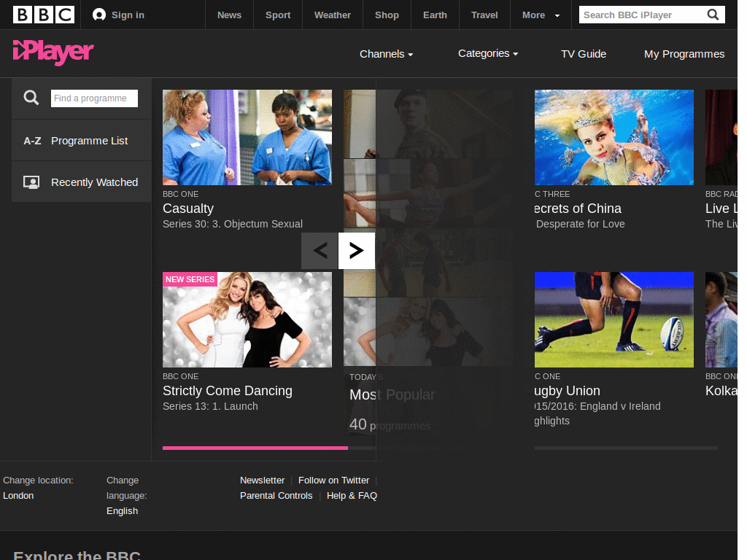Click the Sign in icon at the top
Image resolution: width=747 pixels, height=560 pixels.
98,15
